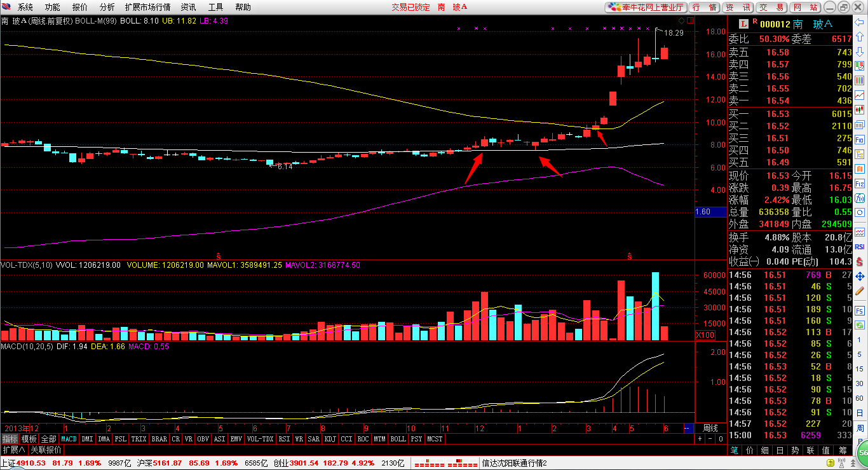Image resolution: width=868 pixels, height=470 pixels.
Task: Select the 筹 chip distribution tab
Action: [x=843, y=450]
